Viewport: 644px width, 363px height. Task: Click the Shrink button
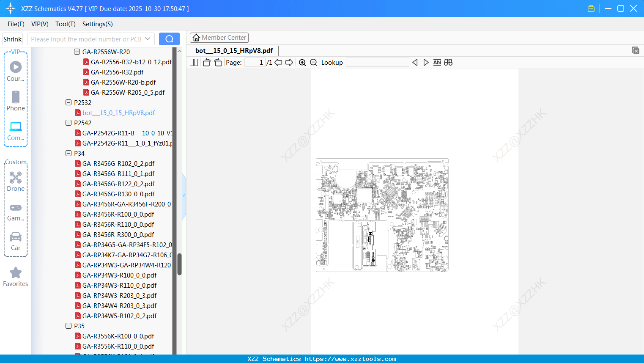click(13, 39)
